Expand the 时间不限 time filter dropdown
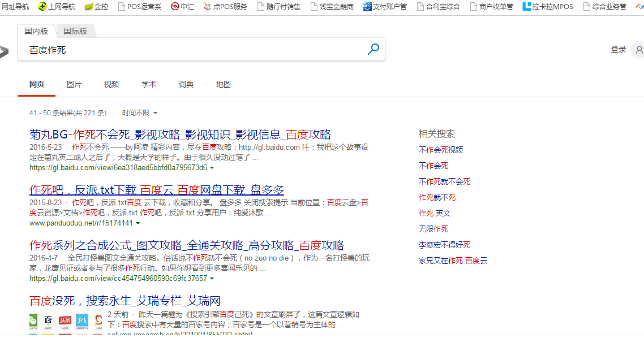 [140, 113]
